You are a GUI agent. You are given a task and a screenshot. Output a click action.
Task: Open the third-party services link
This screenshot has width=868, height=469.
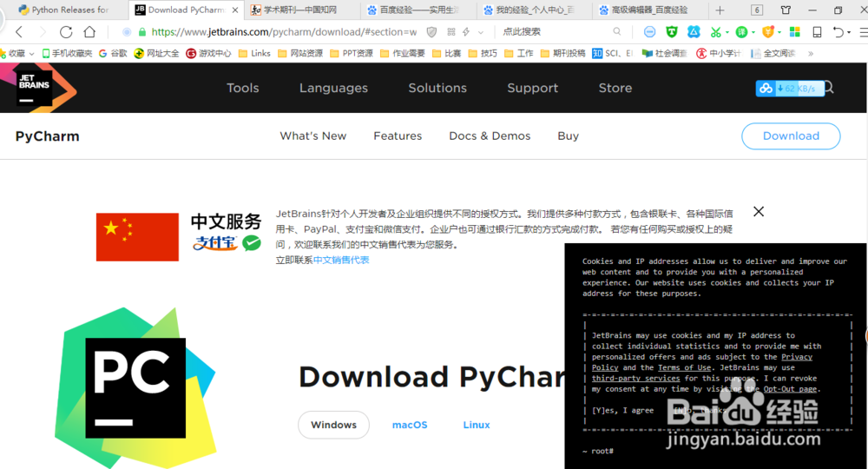coord(635,379)
